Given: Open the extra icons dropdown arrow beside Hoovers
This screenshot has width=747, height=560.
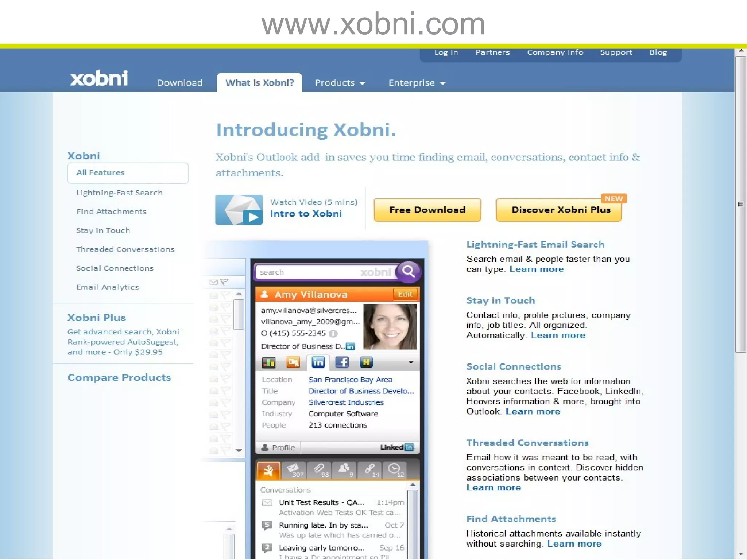Looking at the screenshot, I should [x=411, y=362].
